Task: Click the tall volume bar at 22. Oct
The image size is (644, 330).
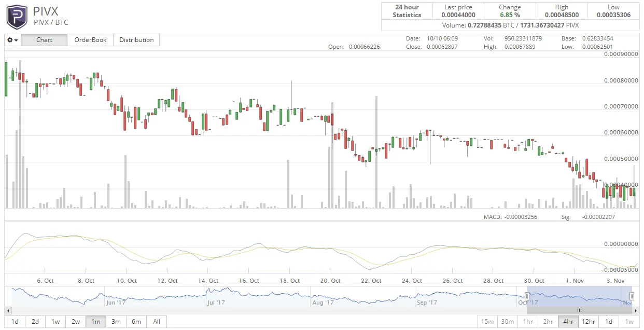Action: point(376,152)
